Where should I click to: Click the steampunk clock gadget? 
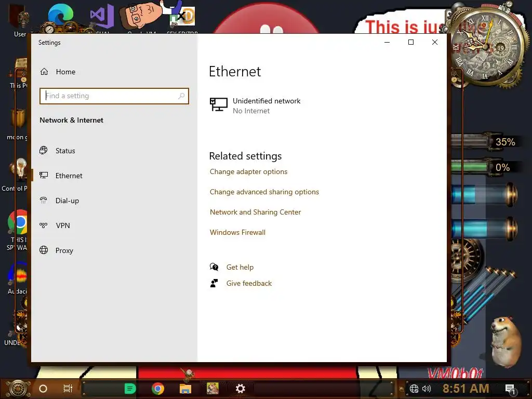(487, 46)
